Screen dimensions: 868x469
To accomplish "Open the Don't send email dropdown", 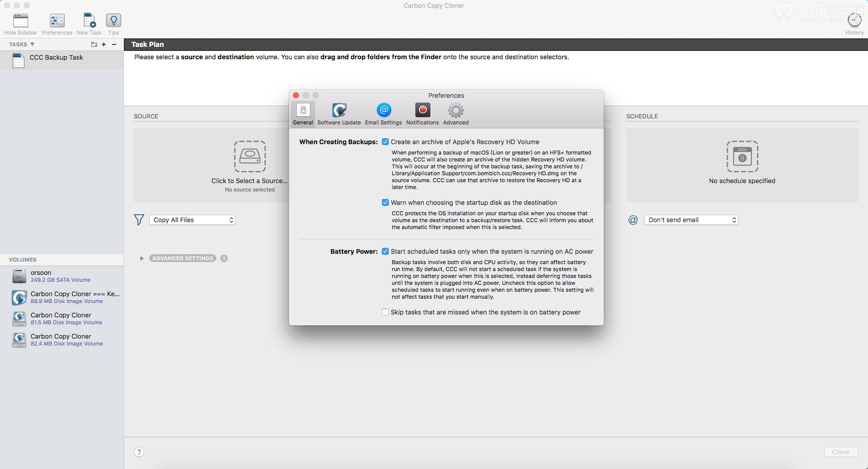I will tap(691, 220).
